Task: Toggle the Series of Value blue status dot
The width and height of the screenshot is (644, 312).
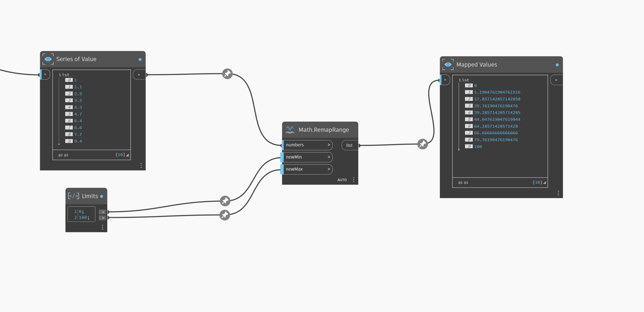Action: (x=140, y=59)
